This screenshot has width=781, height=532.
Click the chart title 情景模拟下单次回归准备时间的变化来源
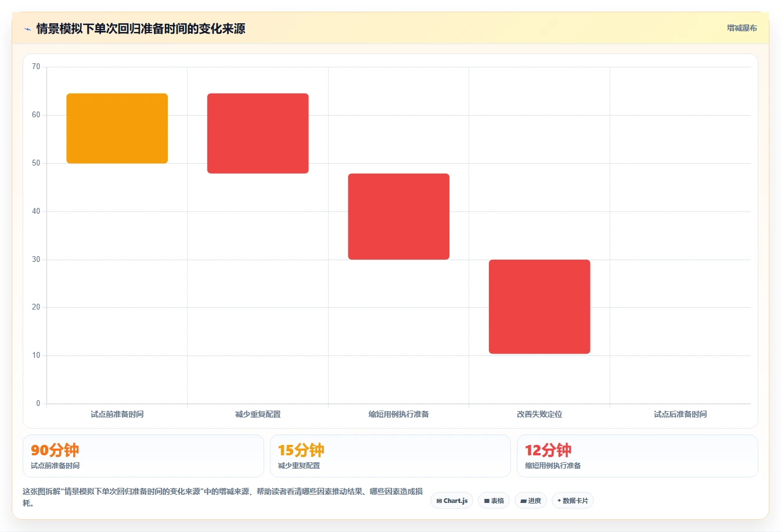click(141, 28)
